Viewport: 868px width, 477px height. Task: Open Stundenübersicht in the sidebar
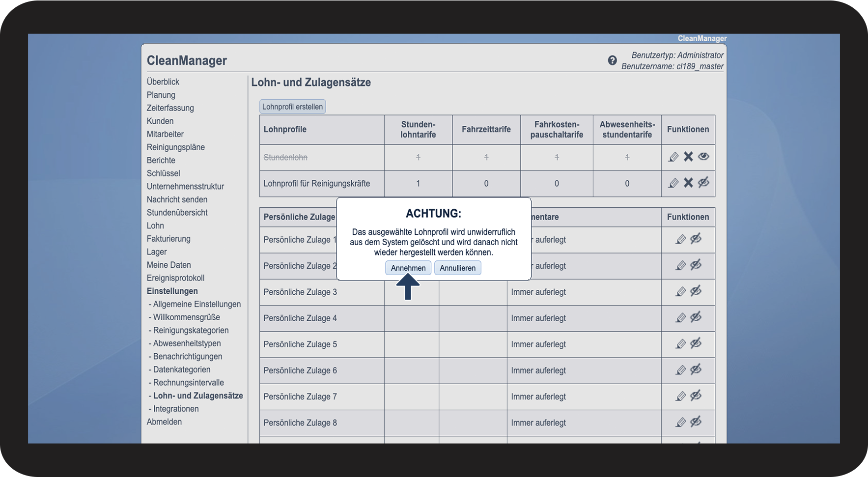177,213
